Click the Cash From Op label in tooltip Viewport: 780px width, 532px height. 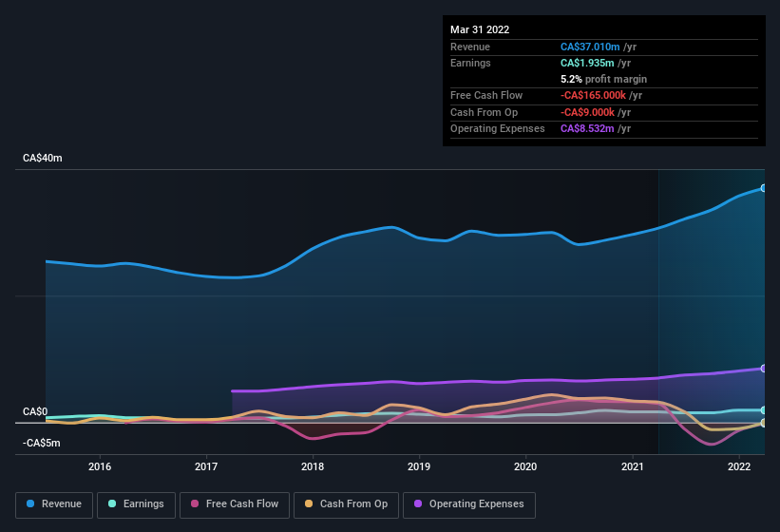pos(484,112)
